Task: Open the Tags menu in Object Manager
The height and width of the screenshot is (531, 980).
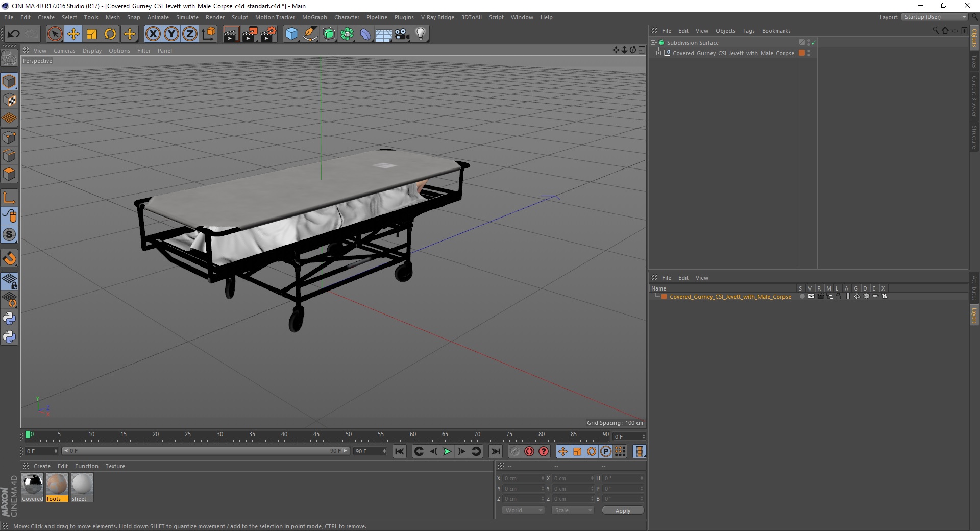Action: point(748,31)
